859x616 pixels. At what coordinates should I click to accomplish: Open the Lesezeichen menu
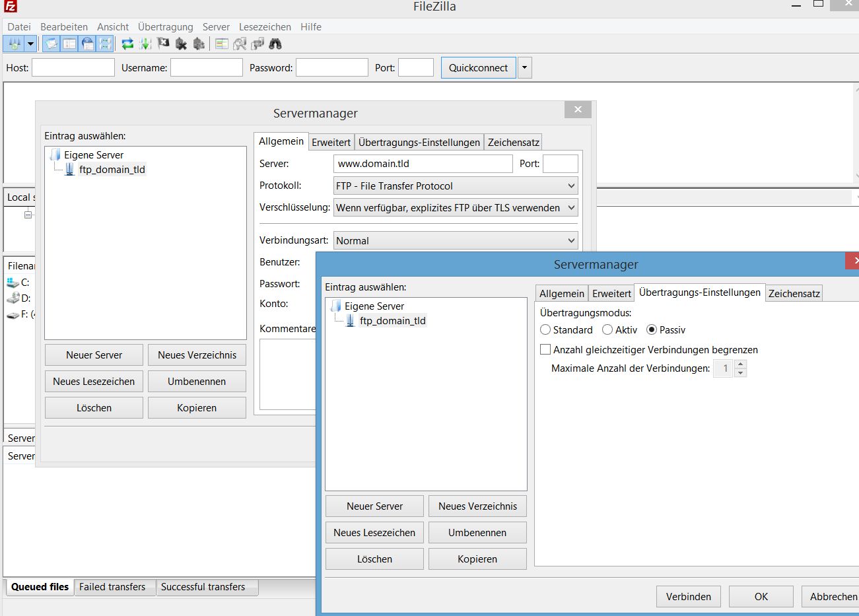tap(265, 27)
